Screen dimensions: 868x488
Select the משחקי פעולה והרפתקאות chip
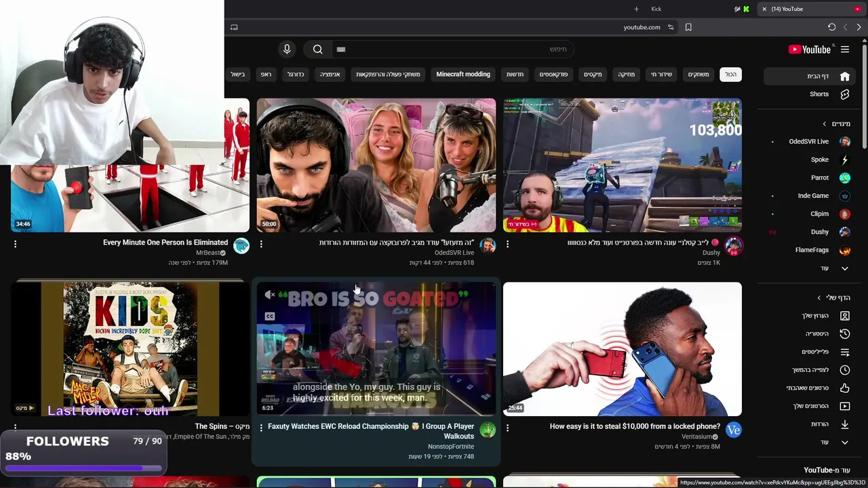coord(388,75)
